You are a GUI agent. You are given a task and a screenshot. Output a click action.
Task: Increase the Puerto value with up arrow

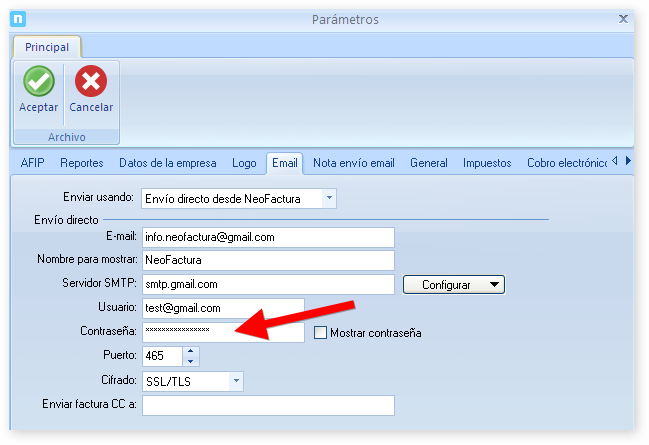192,351
